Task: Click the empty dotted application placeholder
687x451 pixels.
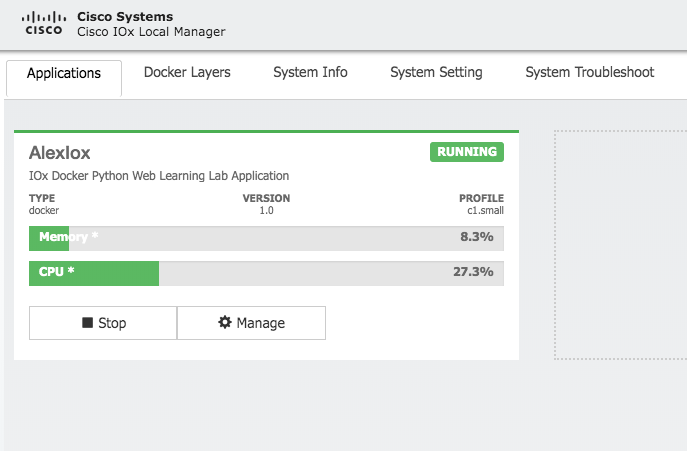Action: pyautogui.click(x=620, y=245)
